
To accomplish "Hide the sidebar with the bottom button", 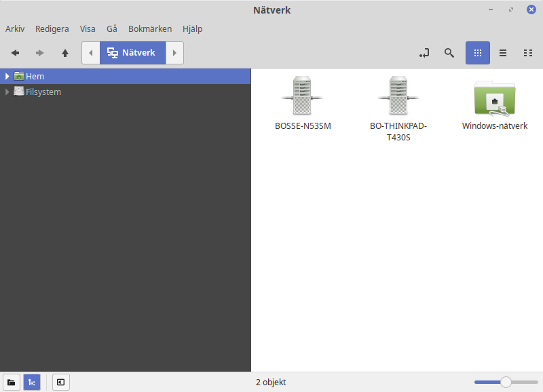I will [61, 383].
